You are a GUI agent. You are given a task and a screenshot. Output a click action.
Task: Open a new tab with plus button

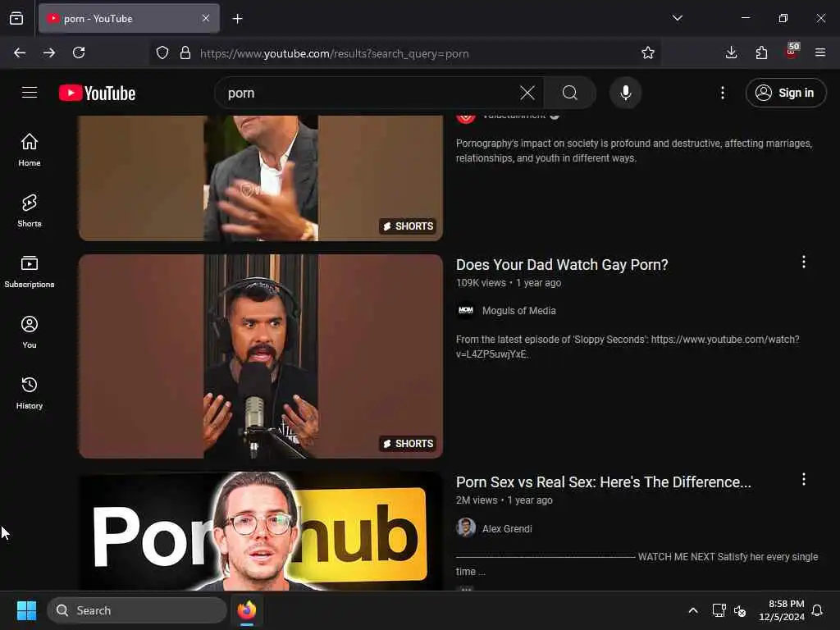[x=237, y=19]
